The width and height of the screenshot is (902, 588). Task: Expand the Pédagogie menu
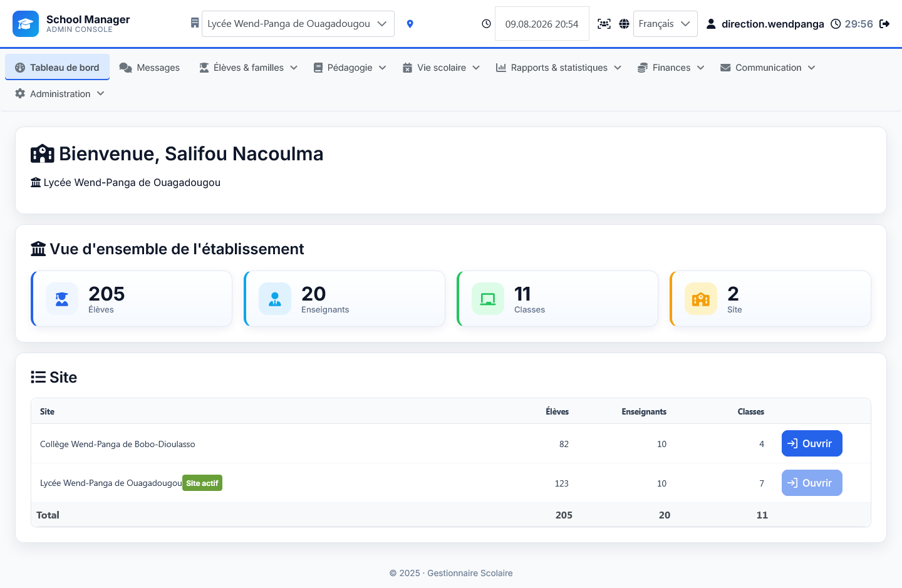[350, 68]
